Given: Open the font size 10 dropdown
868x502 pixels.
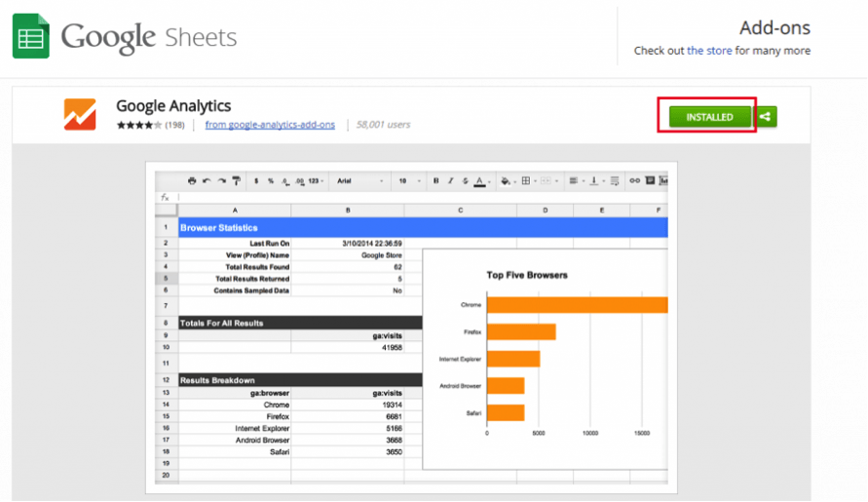Looking at the screenshot, I should [409, 181].
